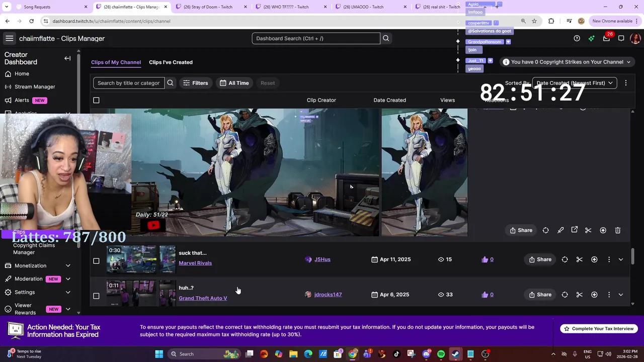
Task: Check the 'huh..?' clip checkbox
Action: 96,296
